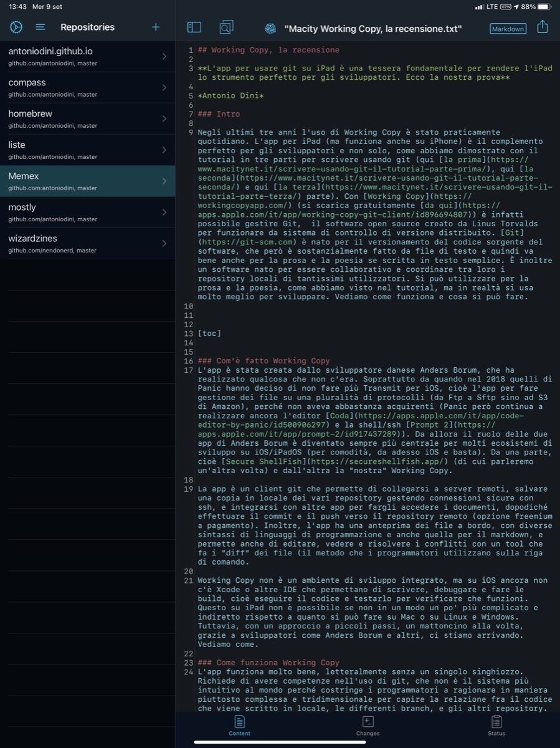Switch the Markdown syntax mode button
The image size is (560, 748).
[508, 29]
